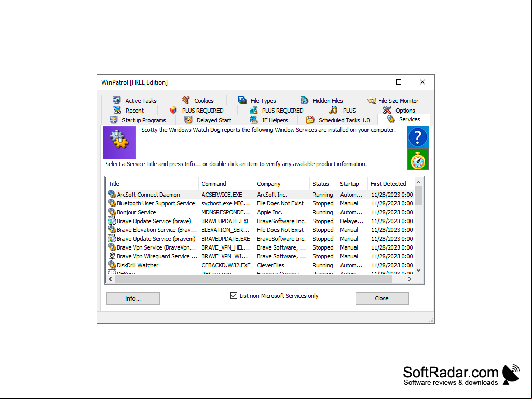
Task: Open the Options tab
Action: click(400, 111)
